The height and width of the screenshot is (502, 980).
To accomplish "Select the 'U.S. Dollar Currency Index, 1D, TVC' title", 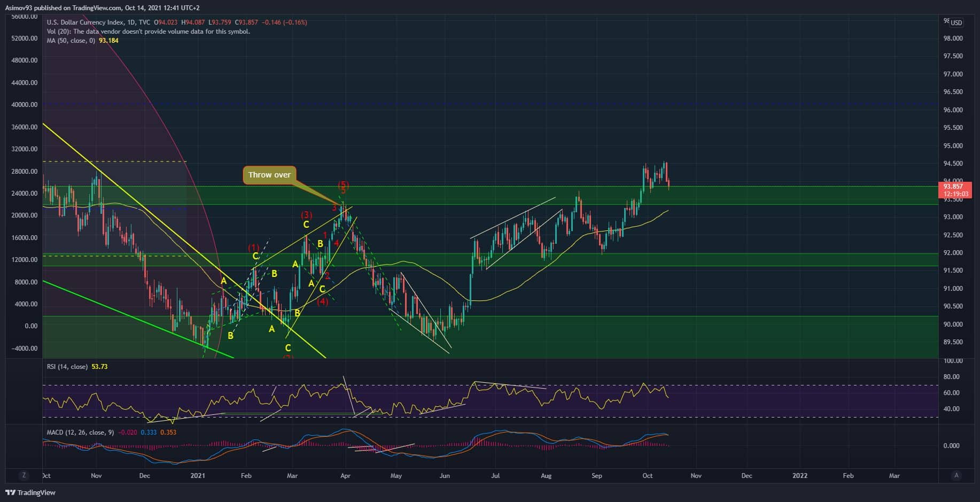I will click(99, 22).
